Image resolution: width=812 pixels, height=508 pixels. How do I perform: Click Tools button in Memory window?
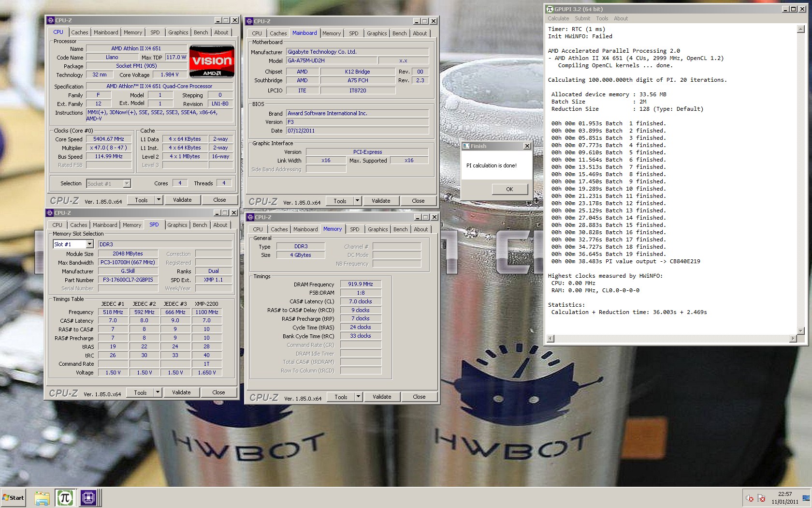pyautogui.click(x=341, y=397)
